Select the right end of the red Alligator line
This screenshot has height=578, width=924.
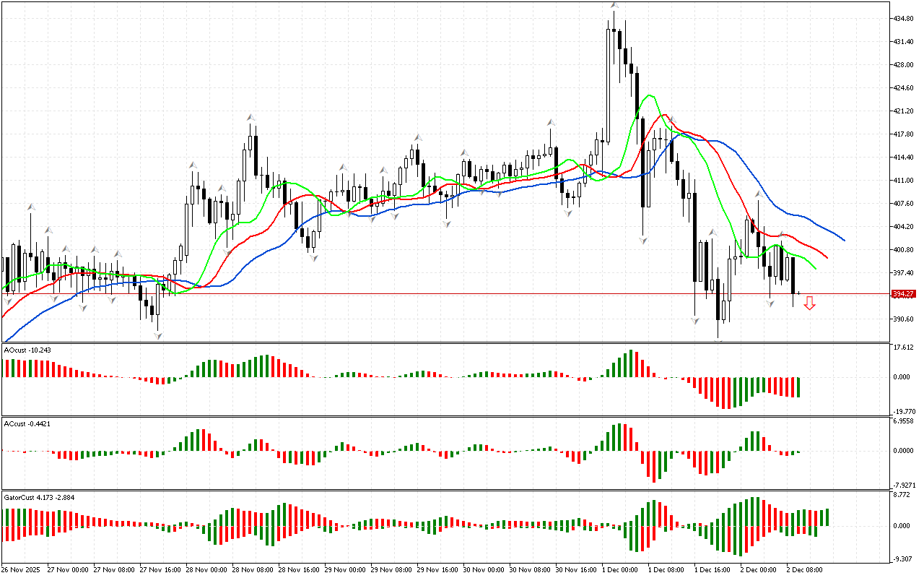click(827, 257)
